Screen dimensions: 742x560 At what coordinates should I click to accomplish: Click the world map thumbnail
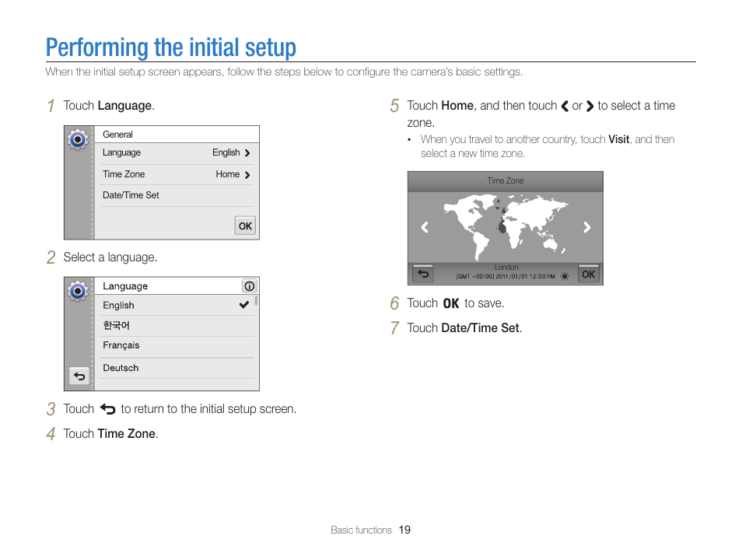506,227
